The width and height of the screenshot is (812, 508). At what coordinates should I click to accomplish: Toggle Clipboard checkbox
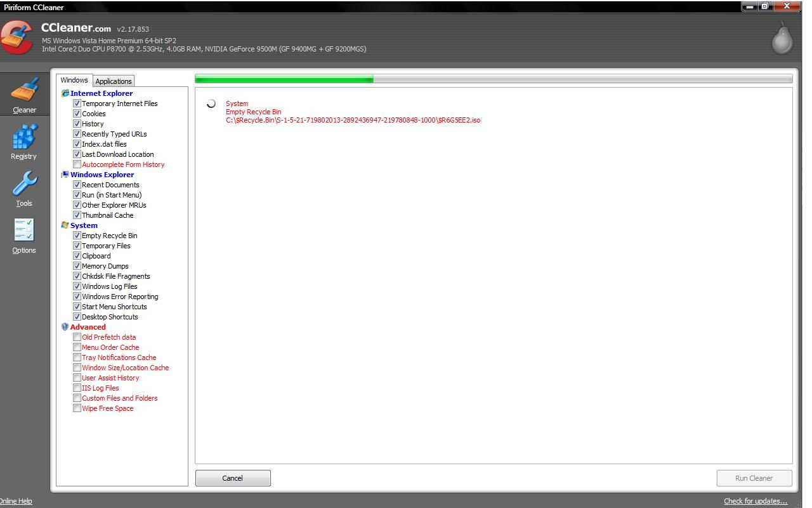coord(77,256)
